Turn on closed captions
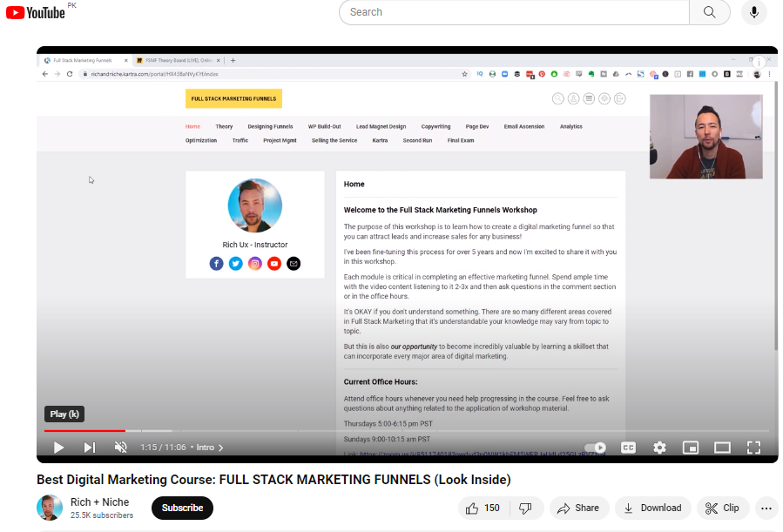The height and width of the screenshot is (532, 783). [628, 448]
